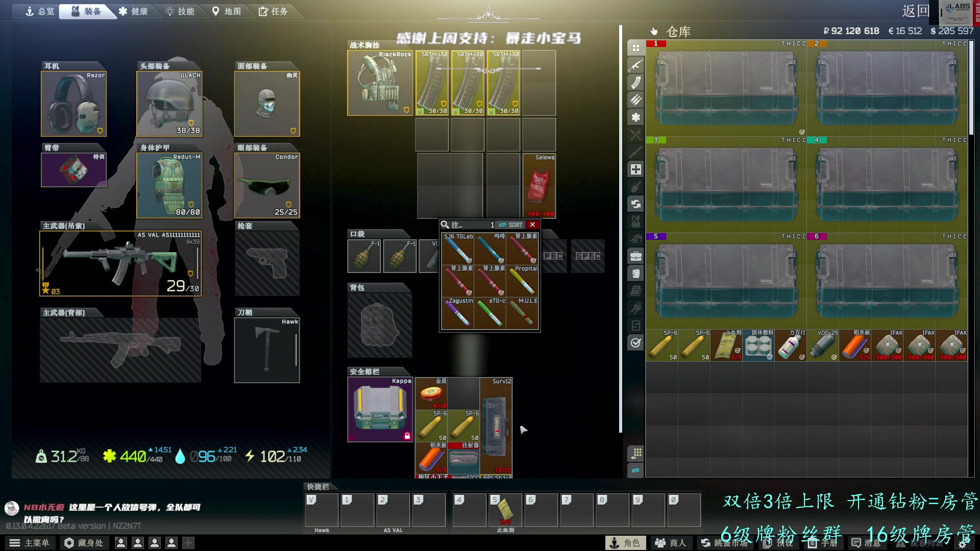Switch to the 技能 skills tab
The width and height of the screenshot is (980, 551).
point(180,11)
